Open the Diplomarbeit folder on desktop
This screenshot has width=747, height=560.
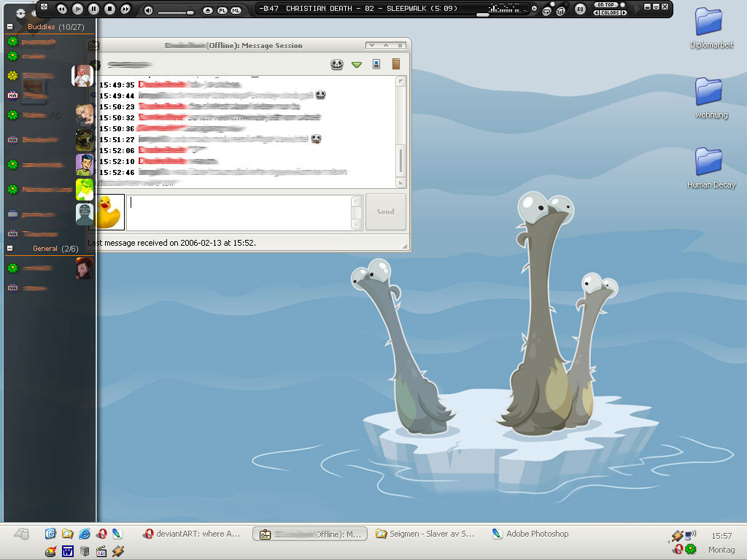[709, 22]
